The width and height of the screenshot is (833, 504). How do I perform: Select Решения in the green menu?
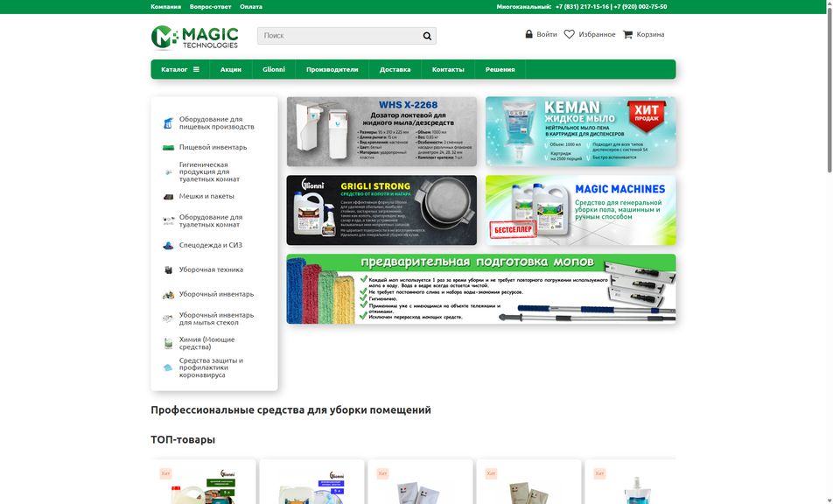pyautogui.click(x=500, y=69)
